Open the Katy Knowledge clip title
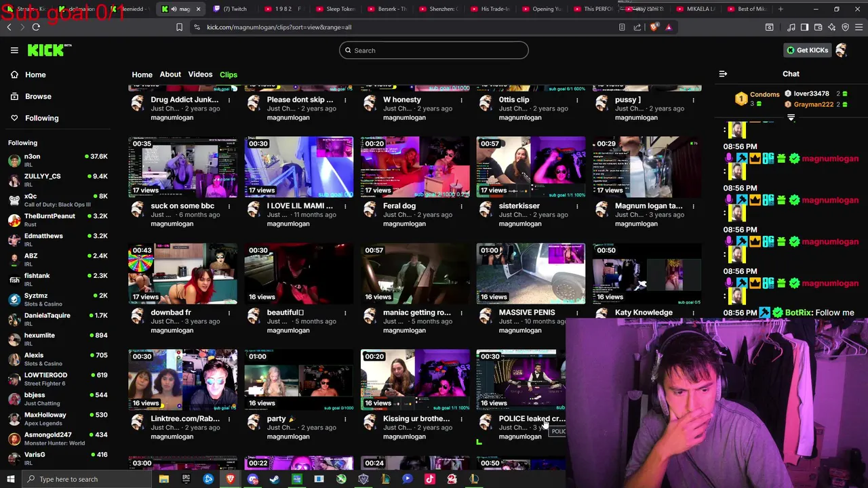The height and width of the screenshot is (488, 868). click(644, 312)
